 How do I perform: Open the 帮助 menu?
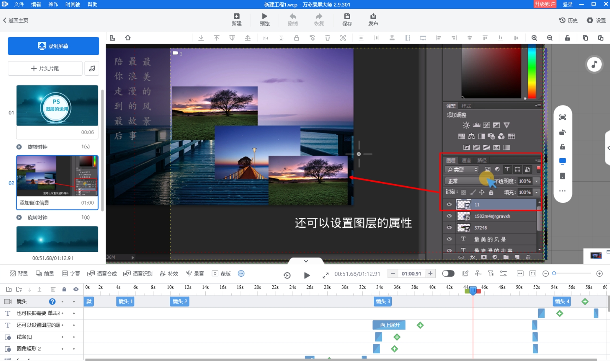[x=93, y=4]
